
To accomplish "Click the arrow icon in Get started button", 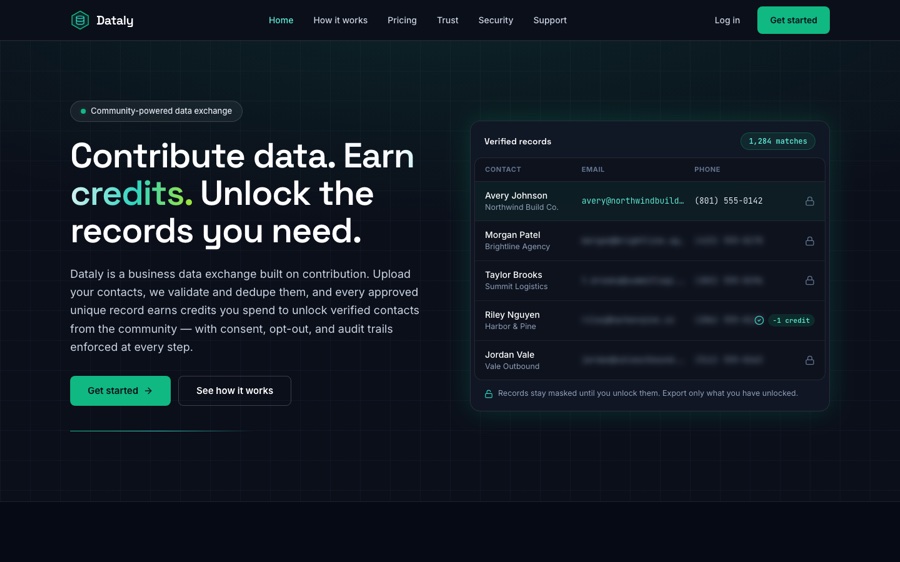I will tap(148, 390).
